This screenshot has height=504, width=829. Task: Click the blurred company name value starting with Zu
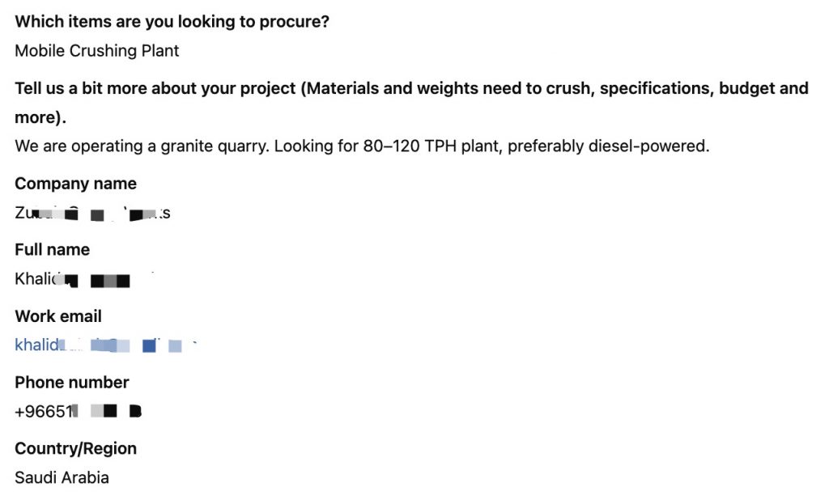(x=92, y=213)
